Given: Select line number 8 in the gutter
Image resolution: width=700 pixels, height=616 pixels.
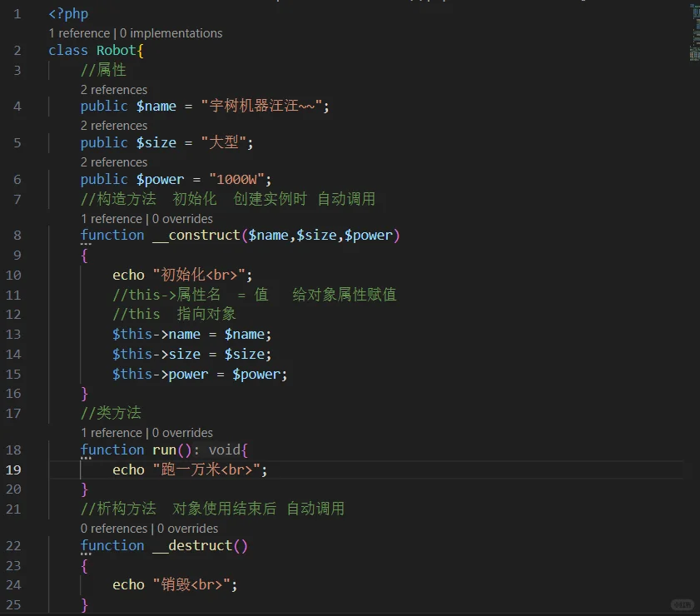Looking at the screenshot, I should pos(17,236).
